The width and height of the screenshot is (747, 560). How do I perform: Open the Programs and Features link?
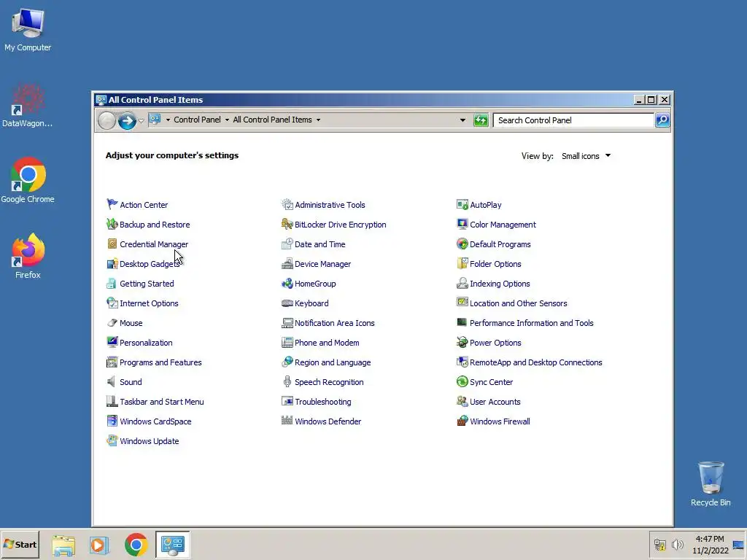pos(160,362)
